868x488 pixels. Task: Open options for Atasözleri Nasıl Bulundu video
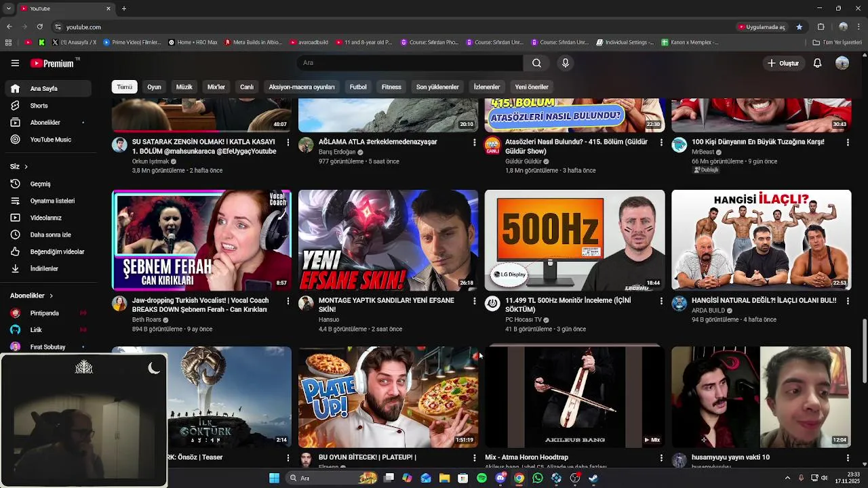pyautogui.click(x=661, y=142)
